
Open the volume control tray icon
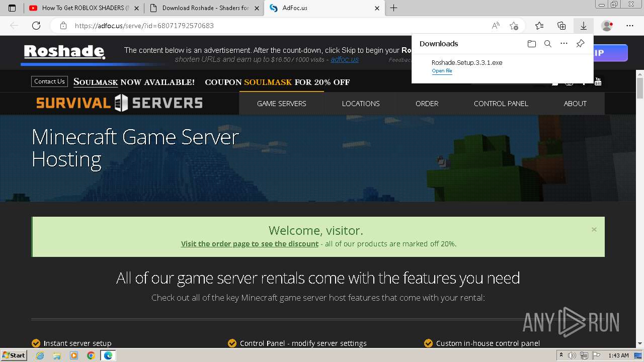573,355
